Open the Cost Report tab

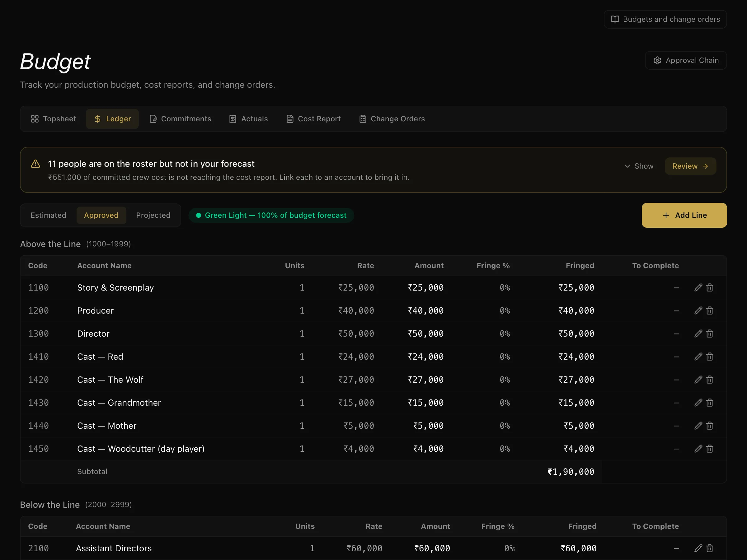[x=314, y=119]
